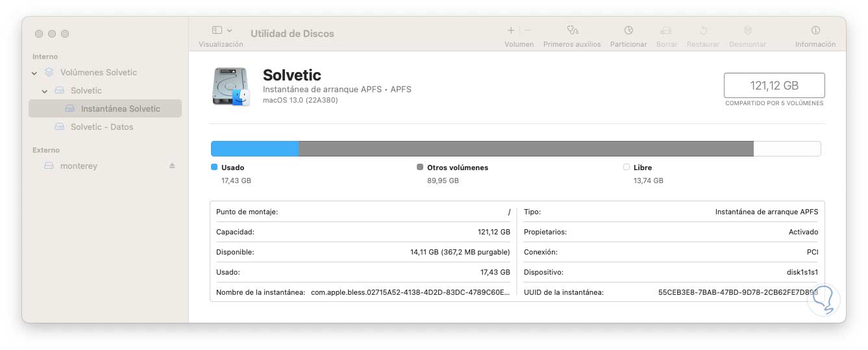Add a volume with the plus icon
Image resolution: width=868 pixels, height=350 pixels.
[511, 31]
